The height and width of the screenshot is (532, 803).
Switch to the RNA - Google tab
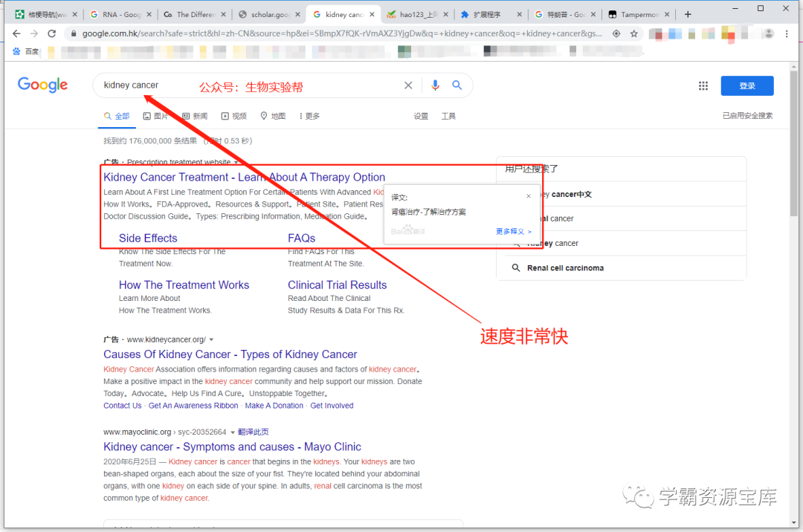click(120, 14)
